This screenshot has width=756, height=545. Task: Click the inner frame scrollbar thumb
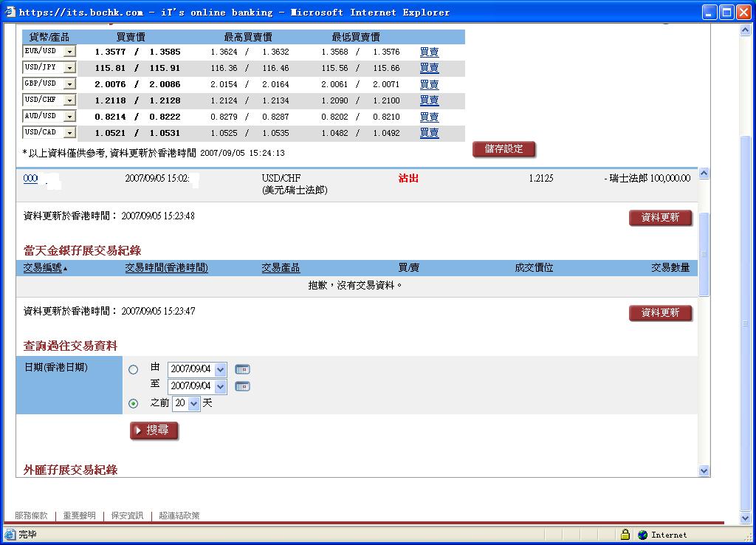pos(704,254)
